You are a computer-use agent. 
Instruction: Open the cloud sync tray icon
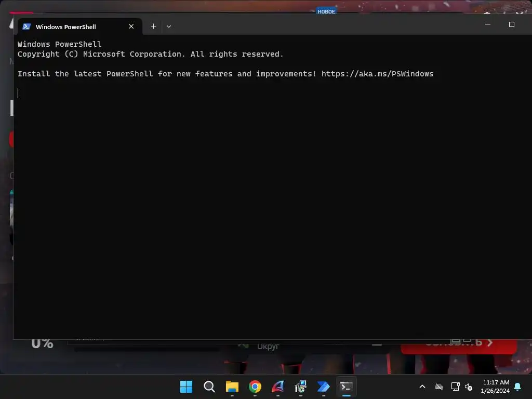click(438, 387)
